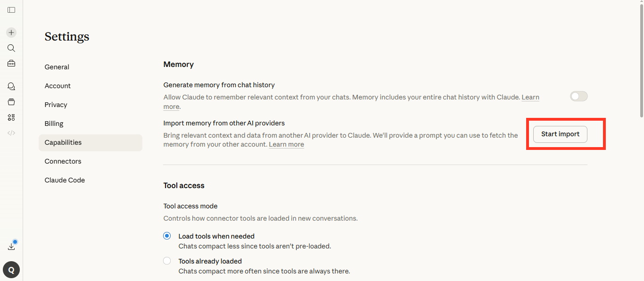Image resolution: width=644 pixels, height=281 pixels.
Task: Open the search magnifier icon
Action: (11, 48)
